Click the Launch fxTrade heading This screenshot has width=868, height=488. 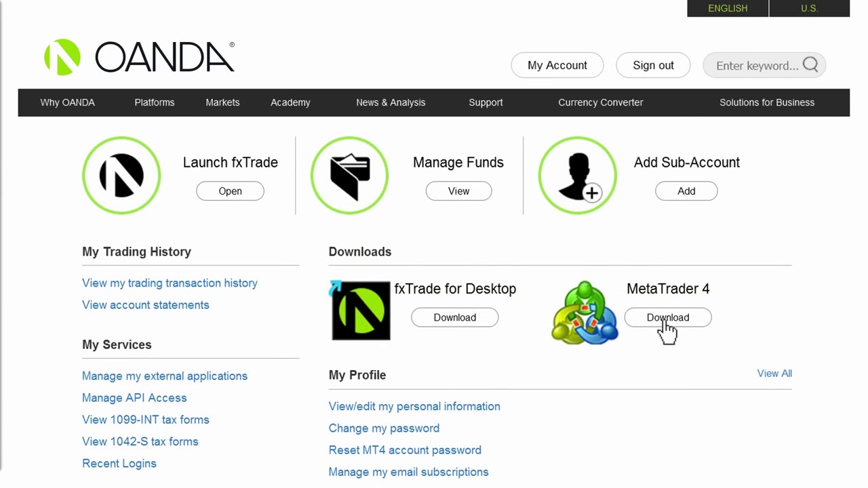tap(231, 163)
